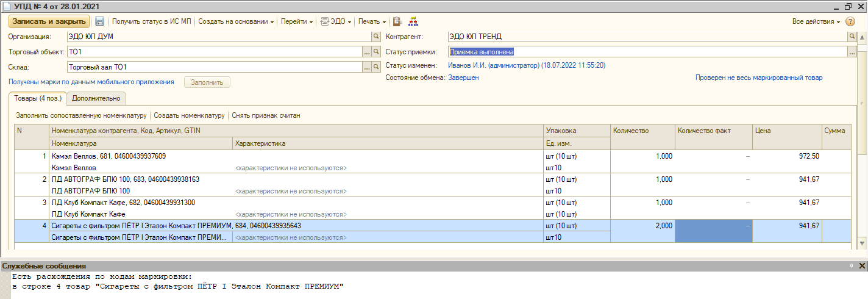This screenshot has width=868, height=299.
Task: Click magnifier icon next to Склад field
Action: (x=376, y=68)
